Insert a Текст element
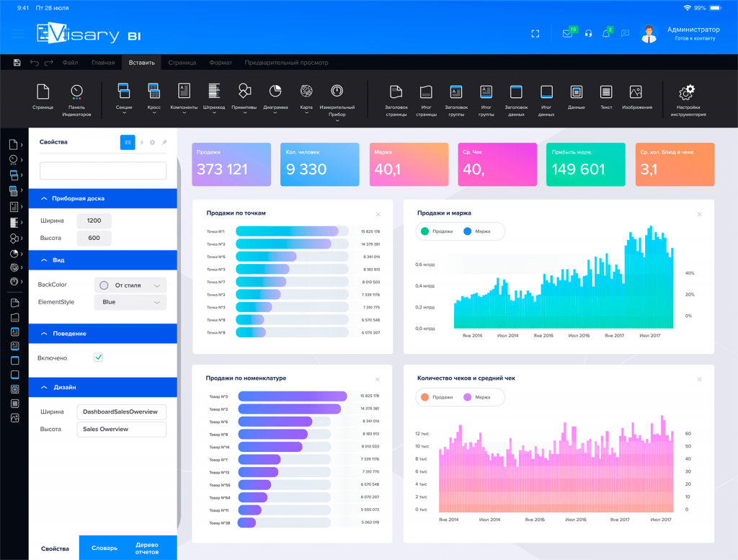The image size is (738, 560). pyautogui.click(x=606, y=97)
